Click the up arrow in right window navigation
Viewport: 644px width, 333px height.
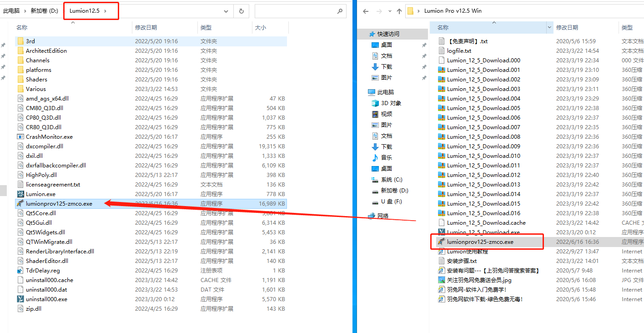point(399,11)
